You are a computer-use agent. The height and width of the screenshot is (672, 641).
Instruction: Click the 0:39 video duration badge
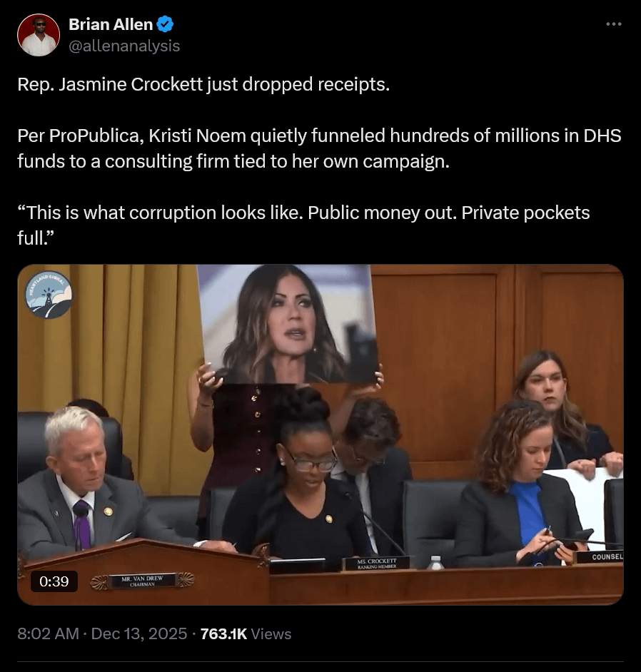54,581
